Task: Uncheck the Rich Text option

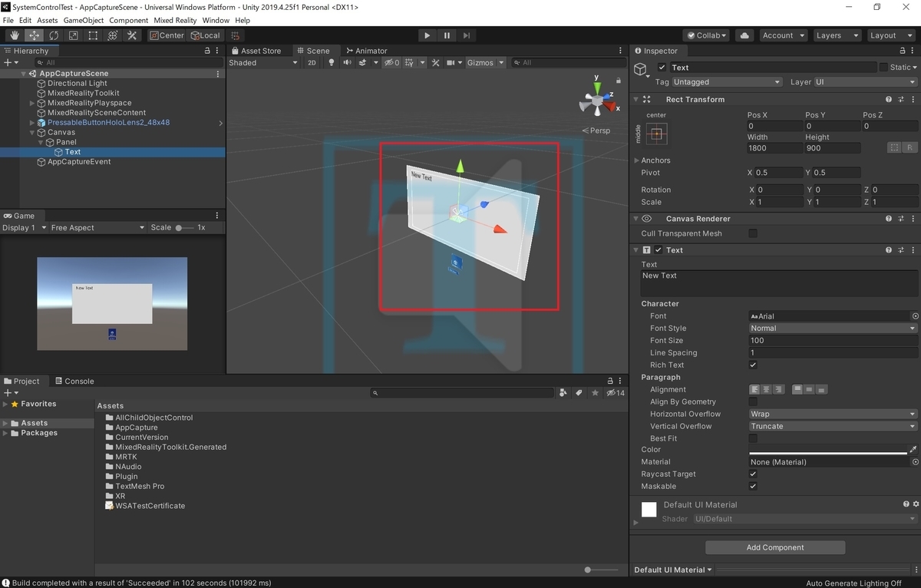Action: click(753, 365)
